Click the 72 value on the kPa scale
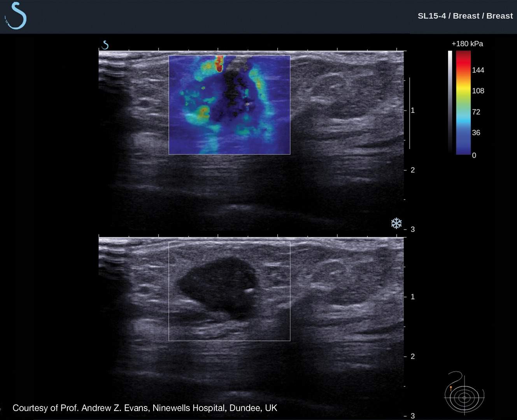 [x=476, y=112]
